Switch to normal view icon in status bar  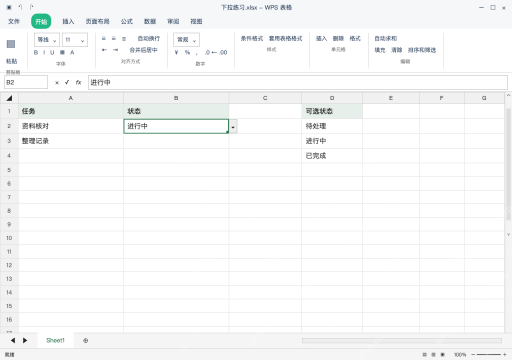click(x=424, y=355)
